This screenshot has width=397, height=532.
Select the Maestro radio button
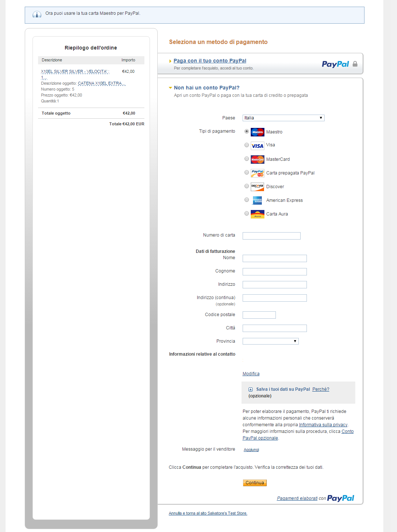point(247,131)
